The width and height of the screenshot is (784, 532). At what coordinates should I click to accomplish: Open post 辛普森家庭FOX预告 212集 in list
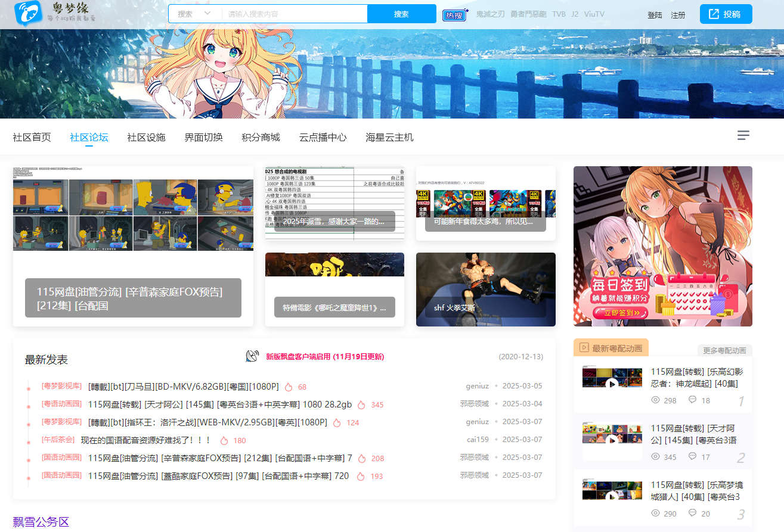click(x=220, y=458)
